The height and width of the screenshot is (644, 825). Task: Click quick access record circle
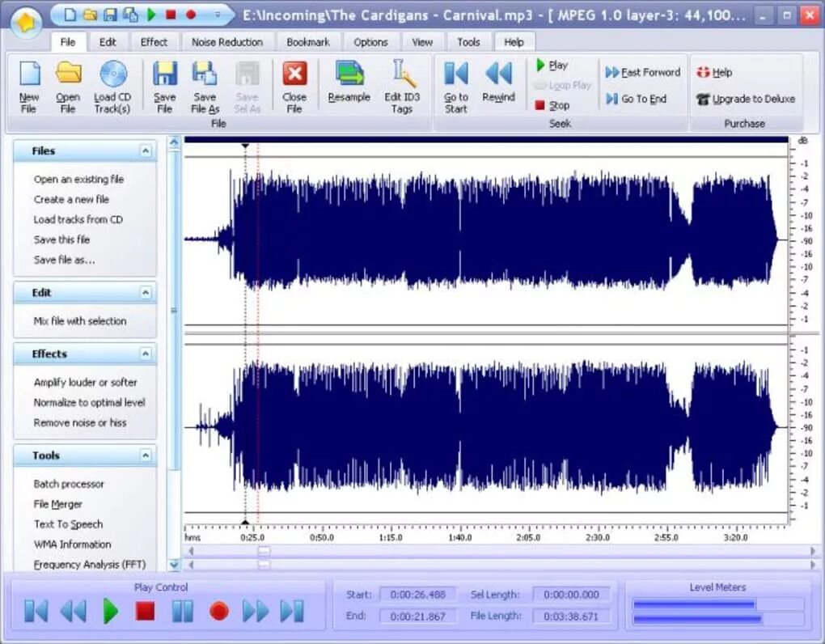(x=191, y=15)
